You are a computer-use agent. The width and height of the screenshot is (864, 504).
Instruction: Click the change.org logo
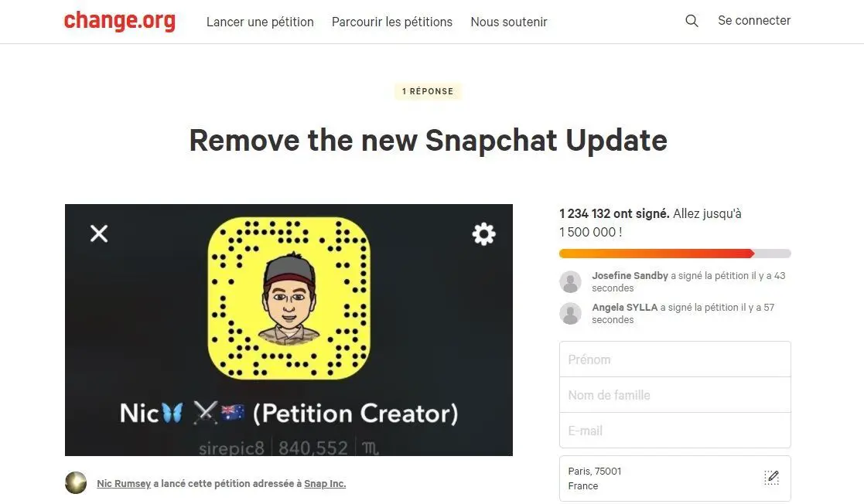click(120, 21)
